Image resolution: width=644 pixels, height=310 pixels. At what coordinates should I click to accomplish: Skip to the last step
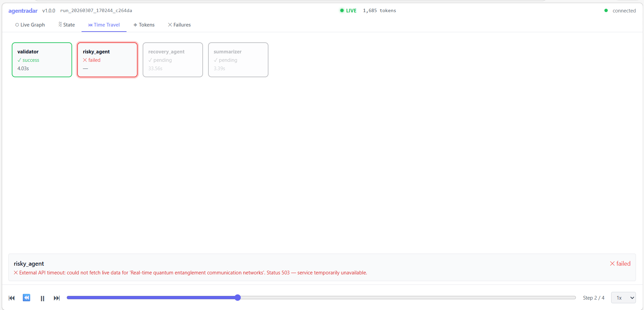point(57,298)
